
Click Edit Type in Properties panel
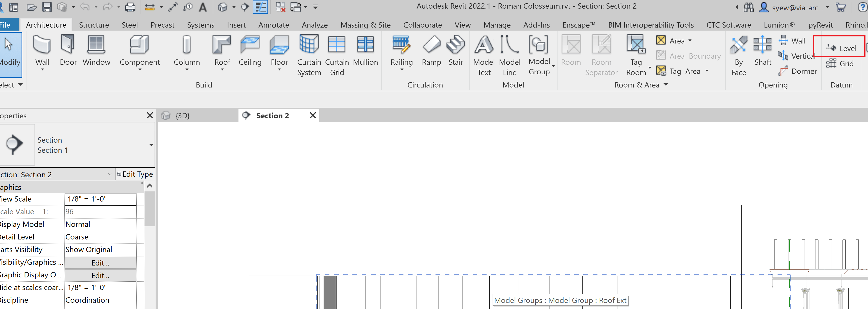(135, 174)
